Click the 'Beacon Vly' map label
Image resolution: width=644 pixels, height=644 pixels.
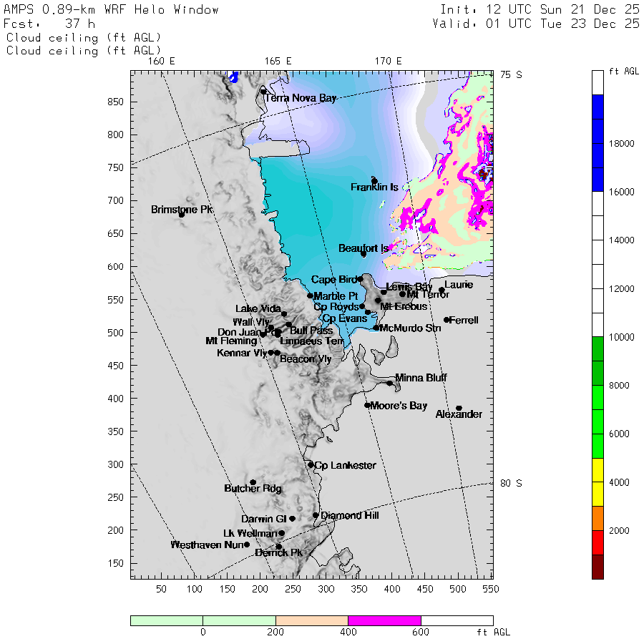306,359
